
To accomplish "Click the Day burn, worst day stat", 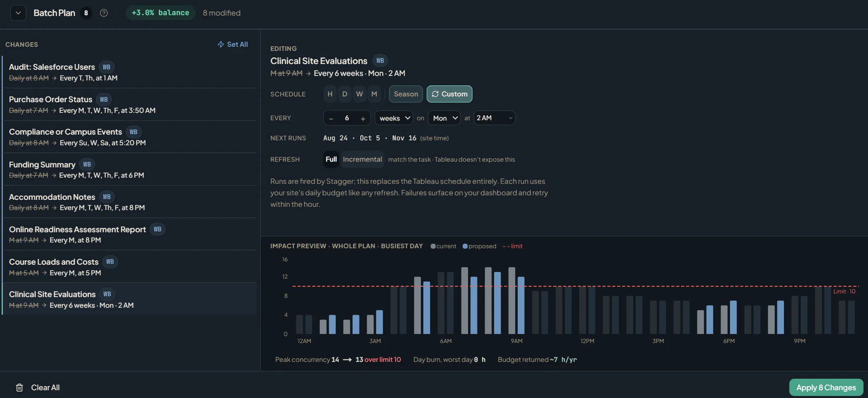I will point(449,359).
